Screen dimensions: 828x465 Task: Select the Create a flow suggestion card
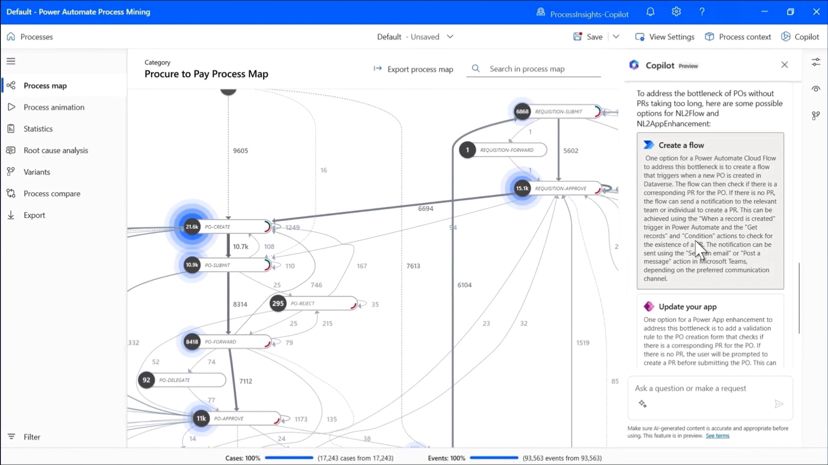point(710,210)
